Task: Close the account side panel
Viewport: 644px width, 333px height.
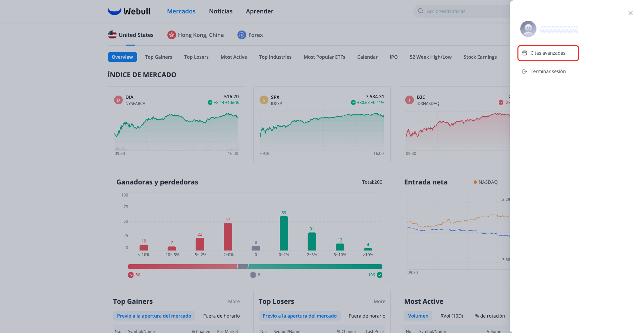Action: [x=630, y=13]
